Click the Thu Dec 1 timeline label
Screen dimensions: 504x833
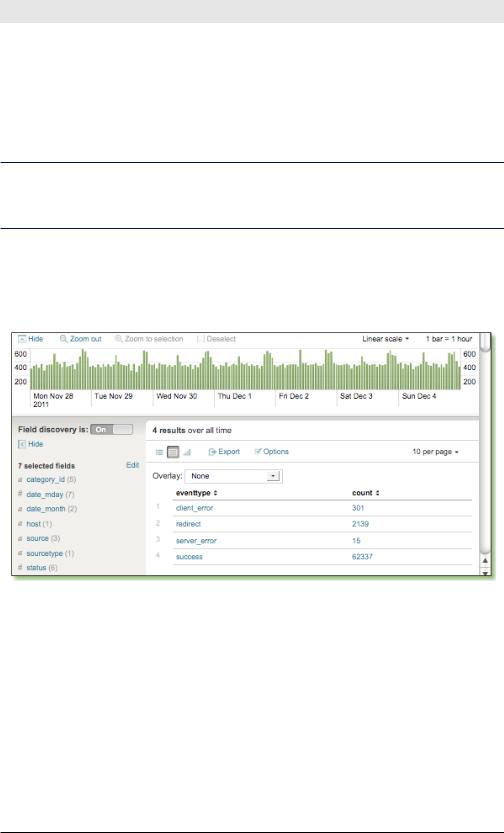(x=234, y=396)
